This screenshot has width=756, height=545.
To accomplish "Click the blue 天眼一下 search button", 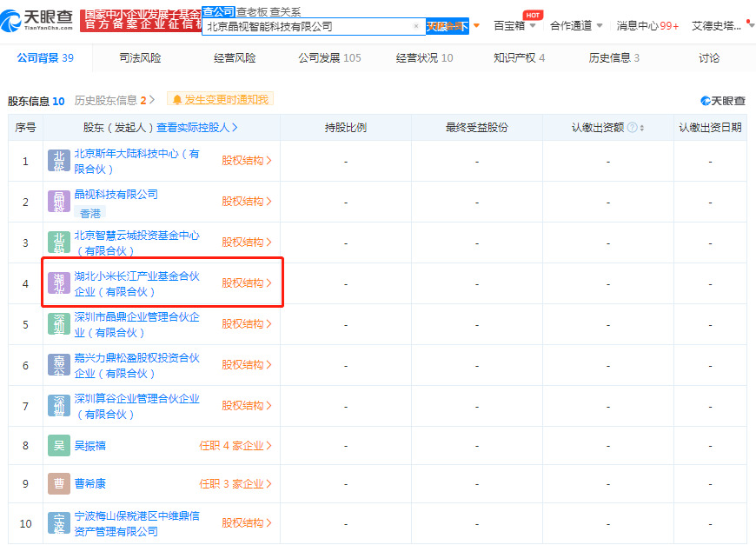I will (448, 27).
